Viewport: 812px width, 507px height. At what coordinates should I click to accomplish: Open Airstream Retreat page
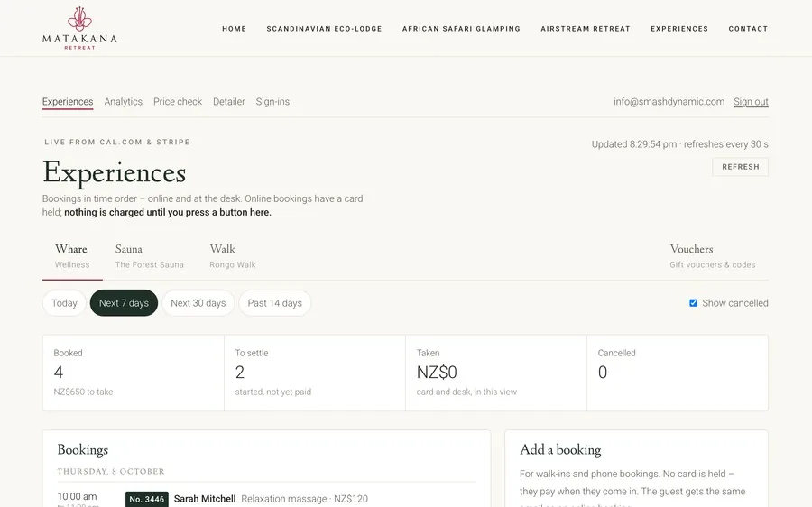click(586, 29)
